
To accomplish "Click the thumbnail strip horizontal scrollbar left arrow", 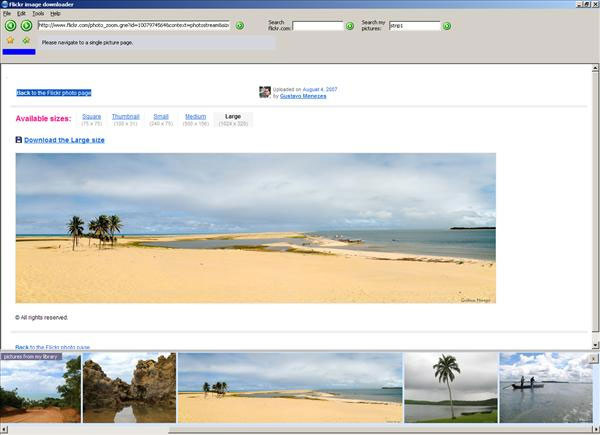I will point(3,430).
